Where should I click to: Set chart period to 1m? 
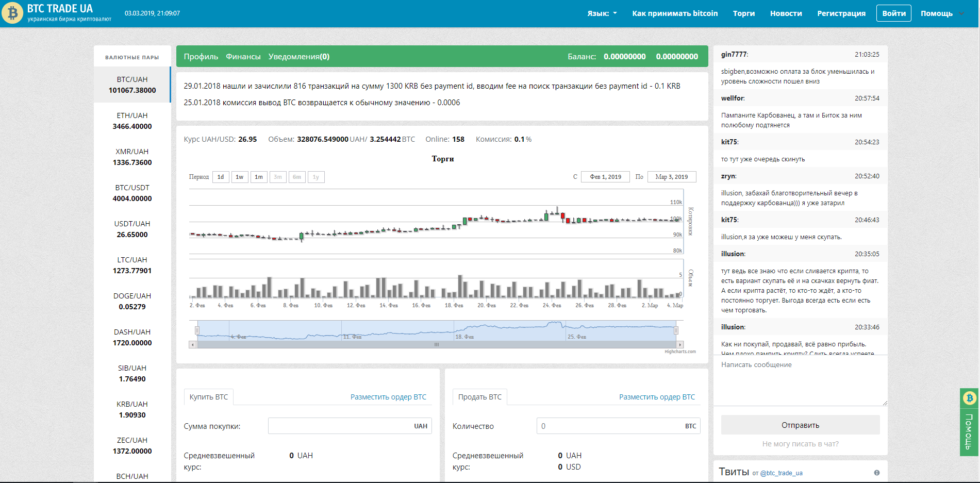259,177
